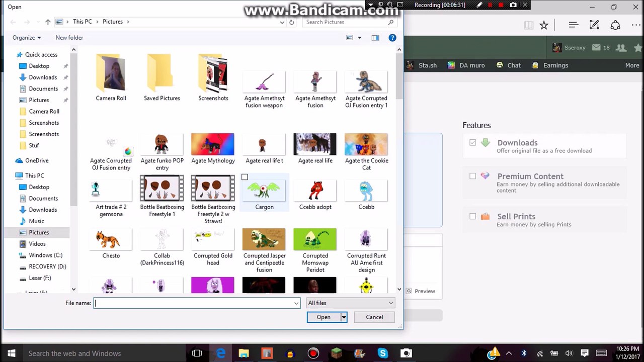Viewport: 644px width, 362px height.
Task: Switch to Microsoft Edge on taskbar
Action: (220, 353)
